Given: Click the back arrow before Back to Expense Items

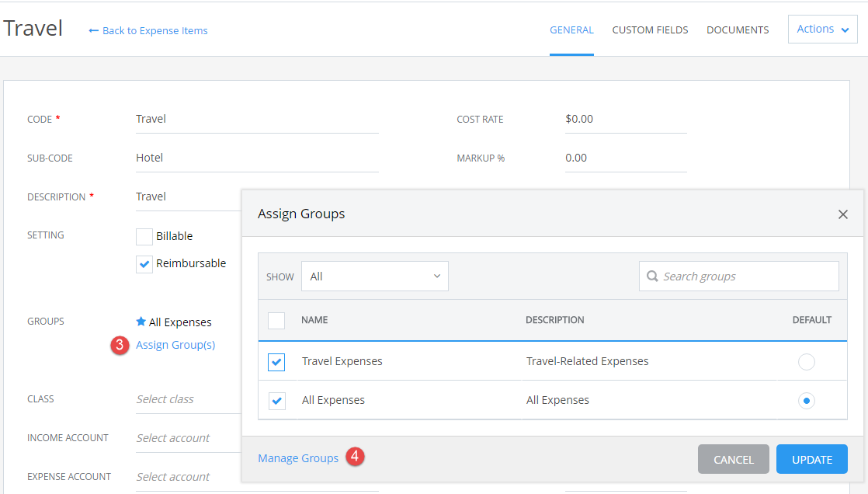Looking at the screenshot, I should pos(92,30).
